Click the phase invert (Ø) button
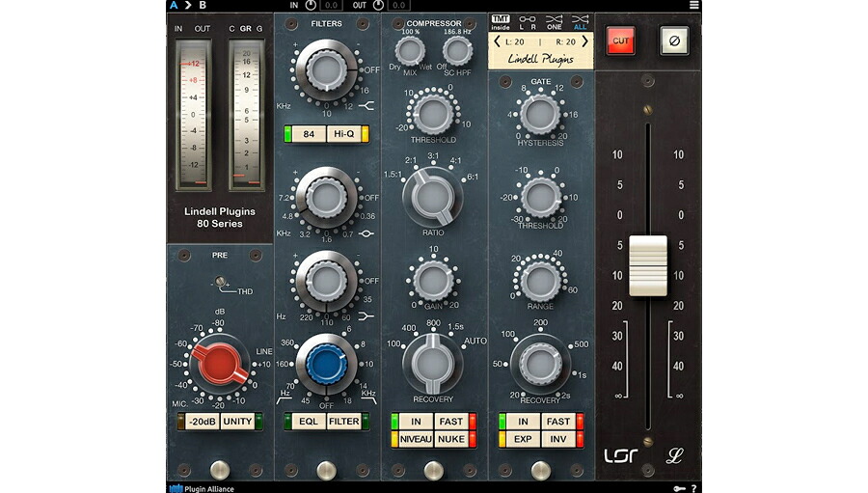Image resolution: width=868 pixels, height=493 pixels. [x=674, y=41]
